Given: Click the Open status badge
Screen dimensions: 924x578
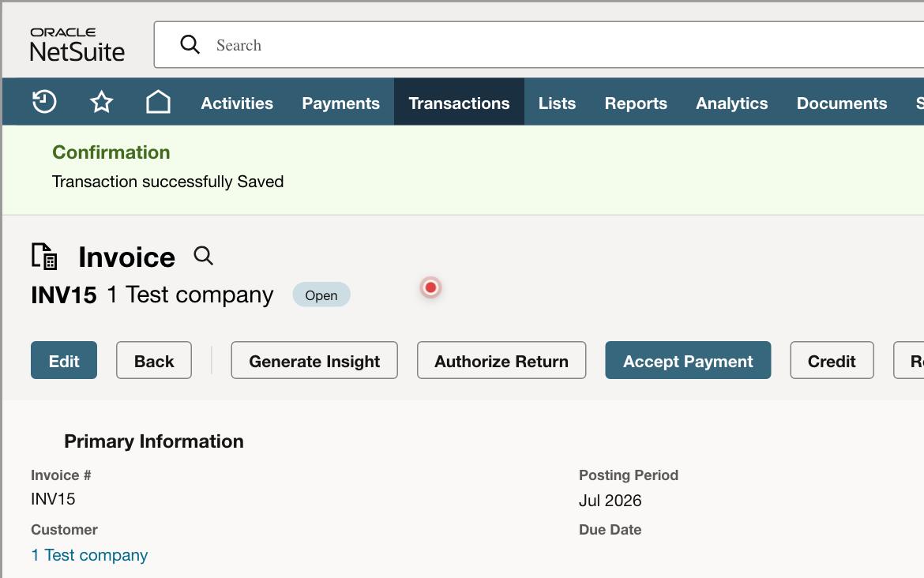Looking at the screenshot, I should (321, 295).
